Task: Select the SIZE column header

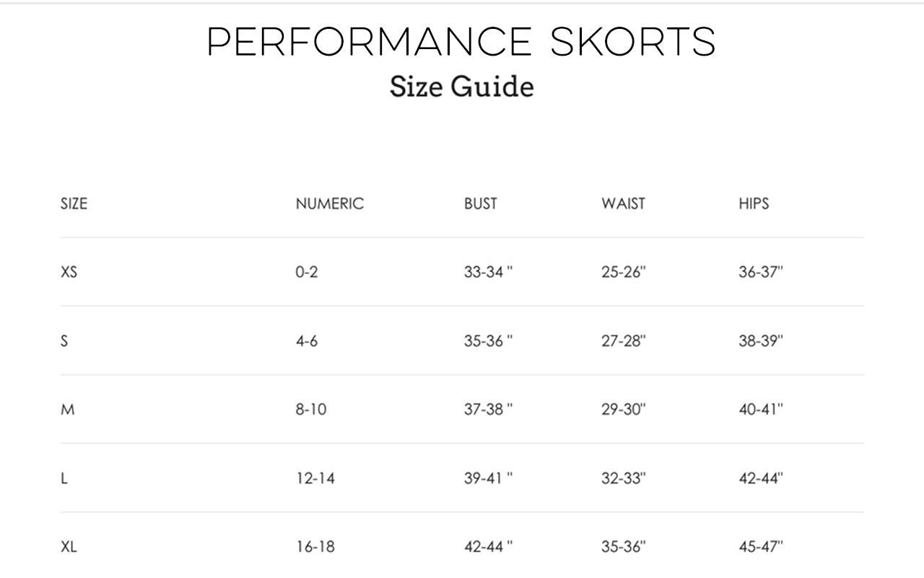Action: click(x=74, y=204)
